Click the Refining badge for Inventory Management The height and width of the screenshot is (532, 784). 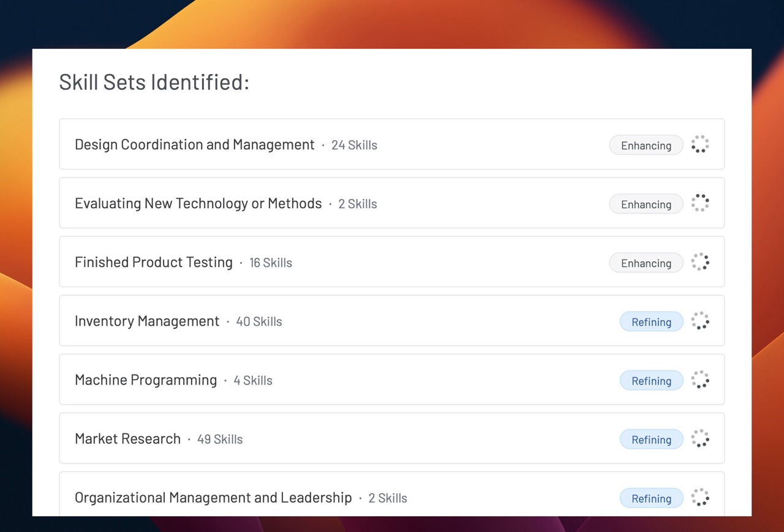pos(651,321)
